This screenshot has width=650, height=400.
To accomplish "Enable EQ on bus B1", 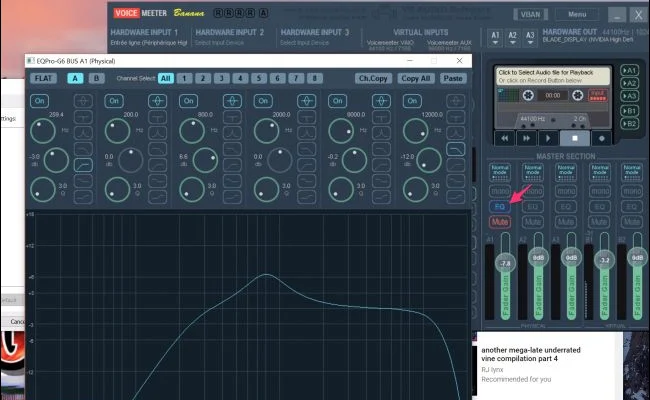I will [x=599, y=206].
